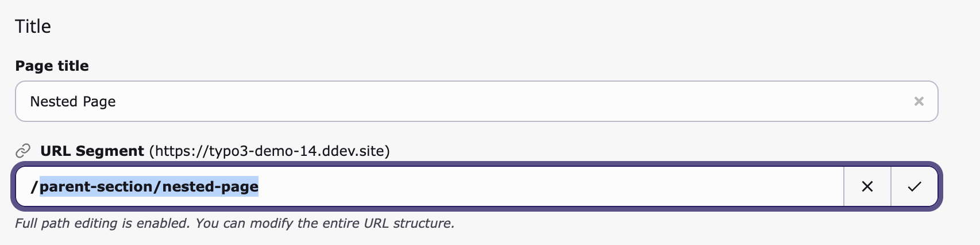Click the "Nested Page" text in title field
Viewport: 980px width, 245px height.
point(73,102)
